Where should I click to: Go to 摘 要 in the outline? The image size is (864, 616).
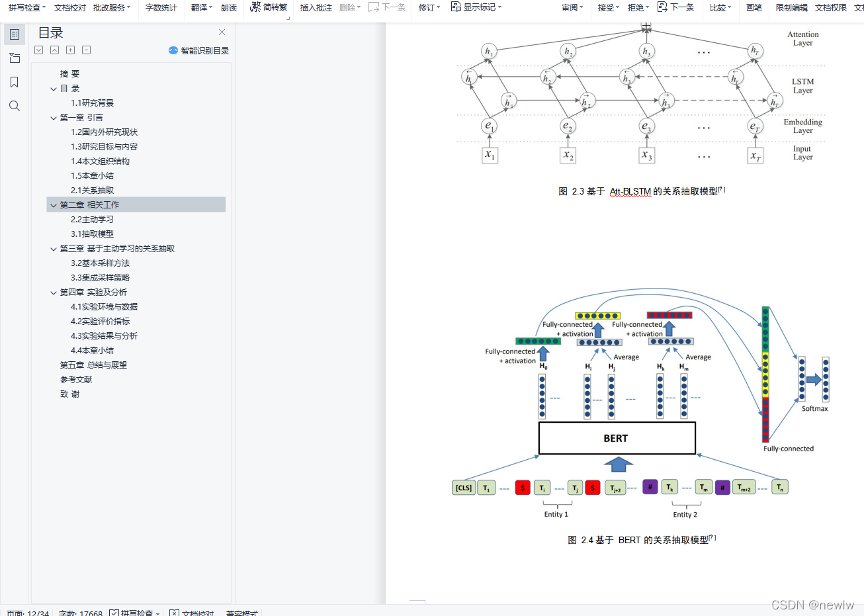click(x=69, y=74)
